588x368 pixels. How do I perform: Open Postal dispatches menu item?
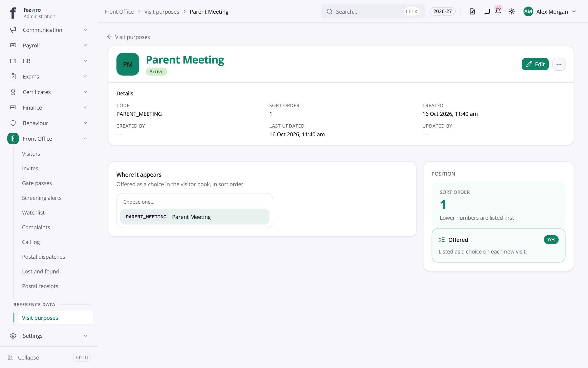pos(44,257)
